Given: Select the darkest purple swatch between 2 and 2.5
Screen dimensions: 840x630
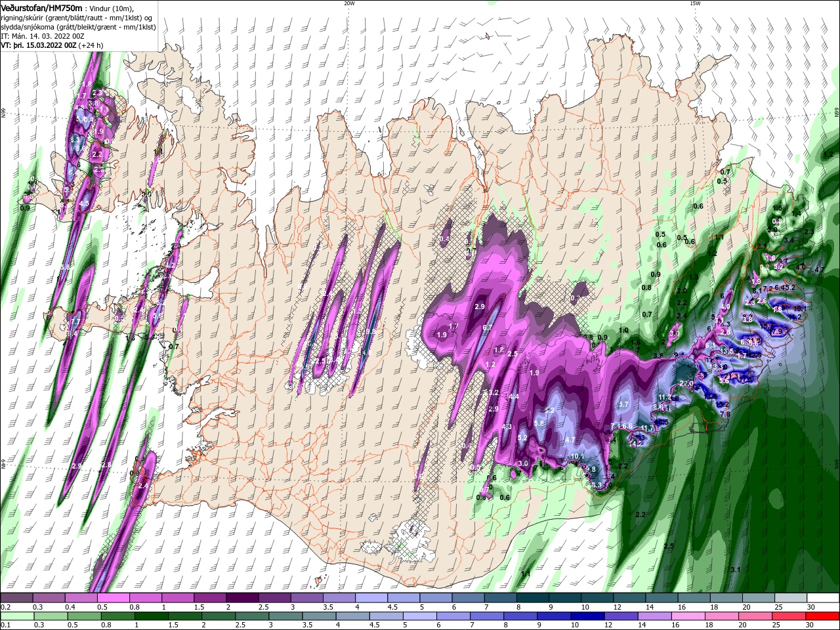Looking at the screenshot, I should click(x=241, y=598).
